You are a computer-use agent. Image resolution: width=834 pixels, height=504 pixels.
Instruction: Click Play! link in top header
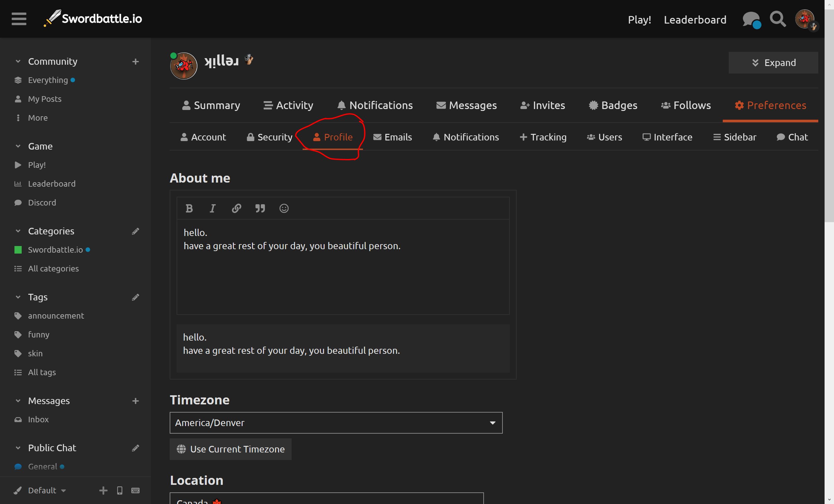tap(639, 19)
